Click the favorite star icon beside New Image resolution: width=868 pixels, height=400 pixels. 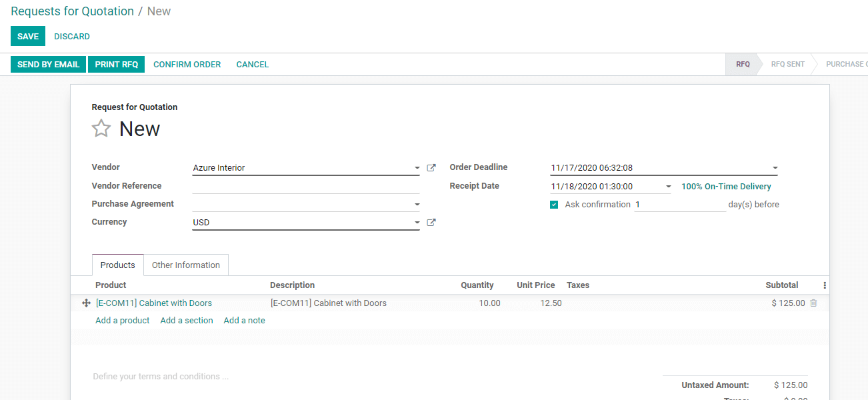tap(101, 129)
